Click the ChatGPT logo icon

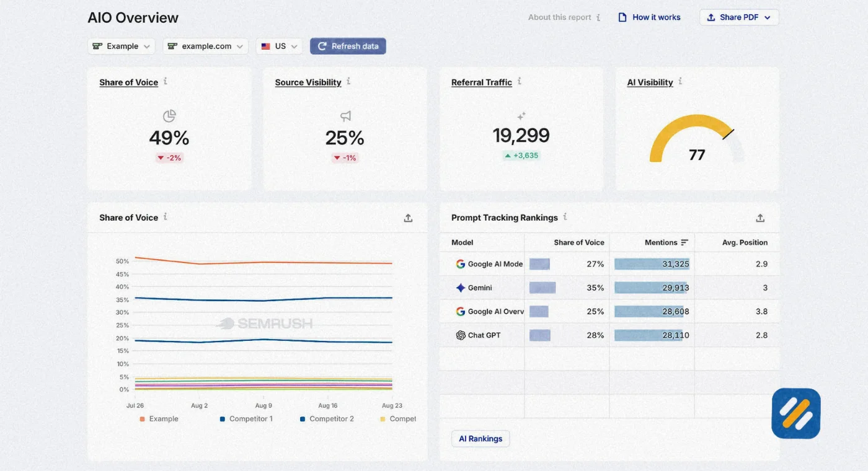coord(461,335)
